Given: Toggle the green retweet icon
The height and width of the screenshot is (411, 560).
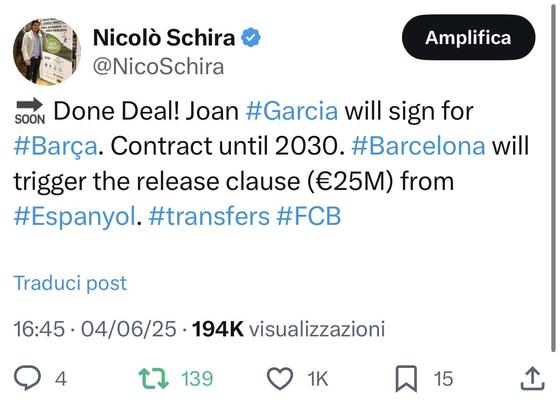Looking at the screenshot, I should pos(154,379).
